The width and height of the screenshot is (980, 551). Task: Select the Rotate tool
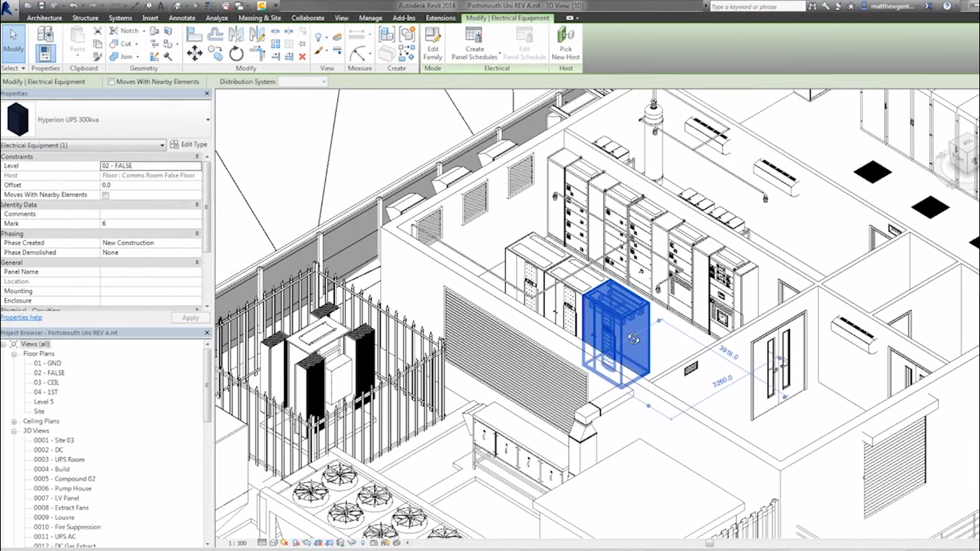[236, 53]
